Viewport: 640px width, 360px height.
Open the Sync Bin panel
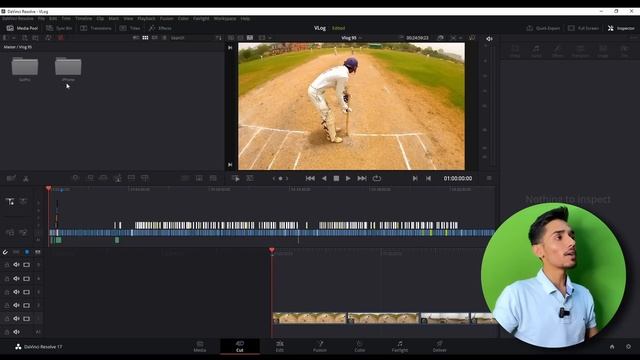(x=59, y=28)
